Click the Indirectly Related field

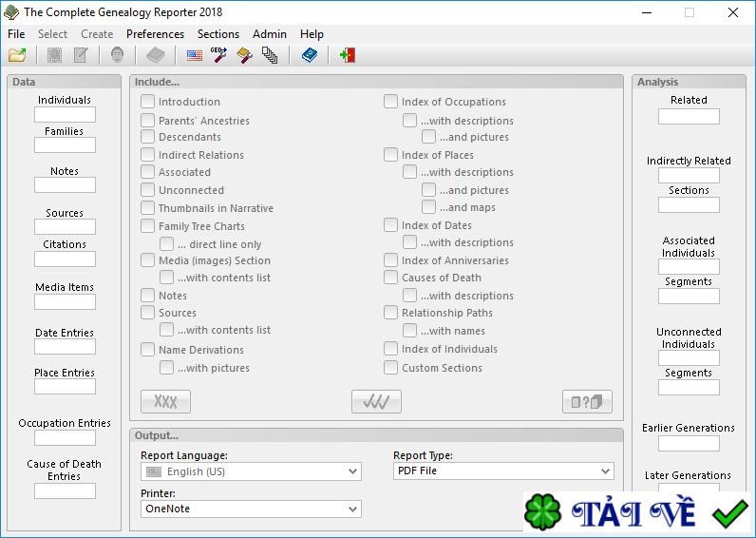coord(689,175)
